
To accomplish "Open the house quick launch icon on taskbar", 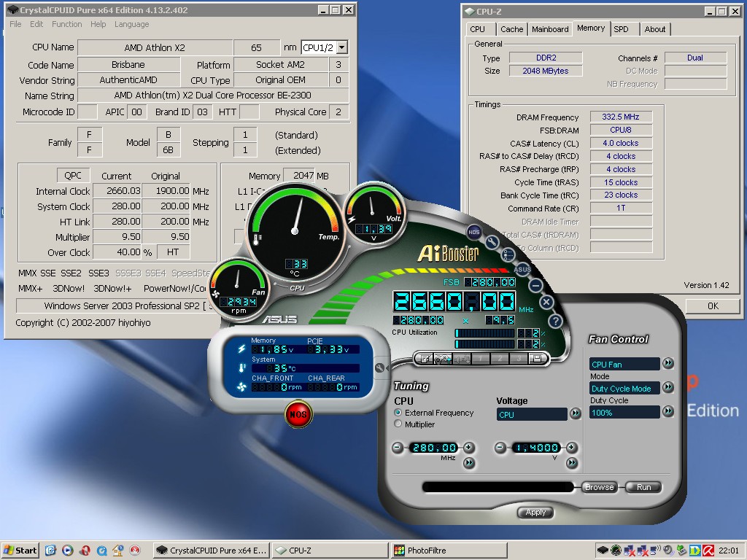I will click(x=118, y=551).
